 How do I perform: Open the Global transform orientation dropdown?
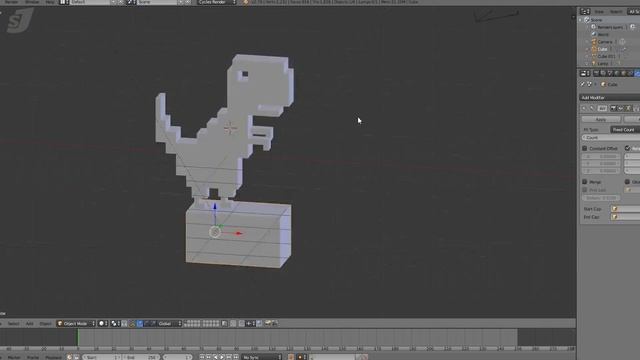pos(169,324)
